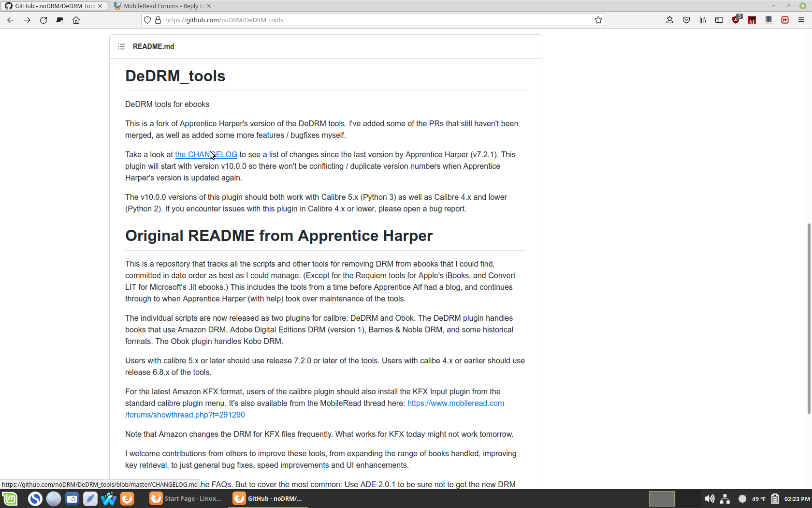This screenshot has height=508, width=812.
Task: Open the volume control in the tray
Action: (x=710, y=498)
